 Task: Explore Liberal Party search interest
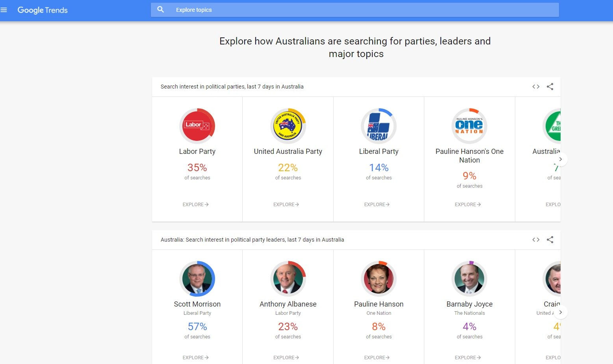[x=377, y=205]
